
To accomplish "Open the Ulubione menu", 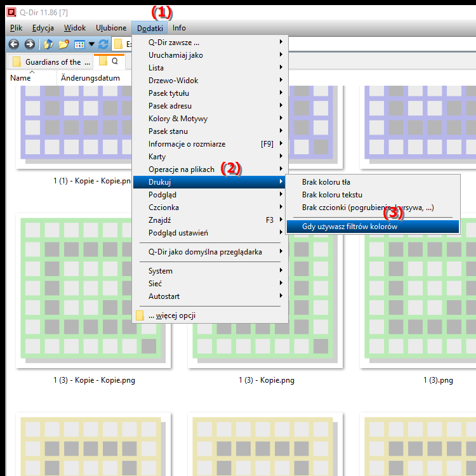I will click(111, 28).
